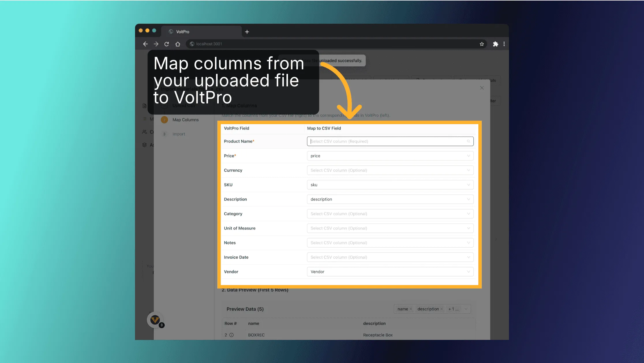Open the browser extensions puzzle icon
The image size is (644, 363).
coord(496,44)
